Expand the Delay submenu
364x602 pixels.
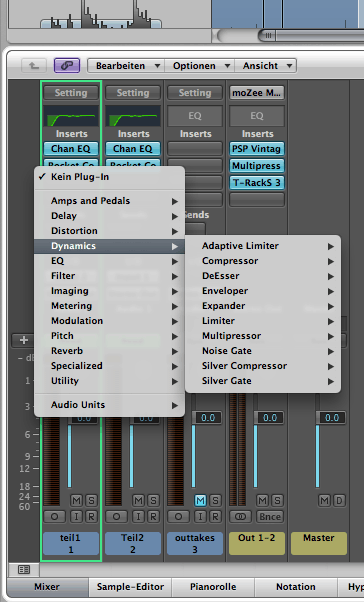109,216
